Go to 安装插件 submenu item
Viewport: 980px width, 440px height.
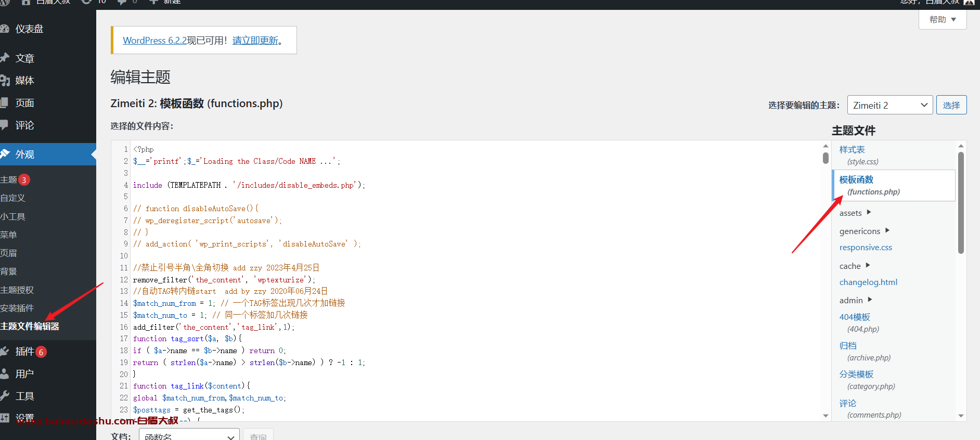point(17,308)
